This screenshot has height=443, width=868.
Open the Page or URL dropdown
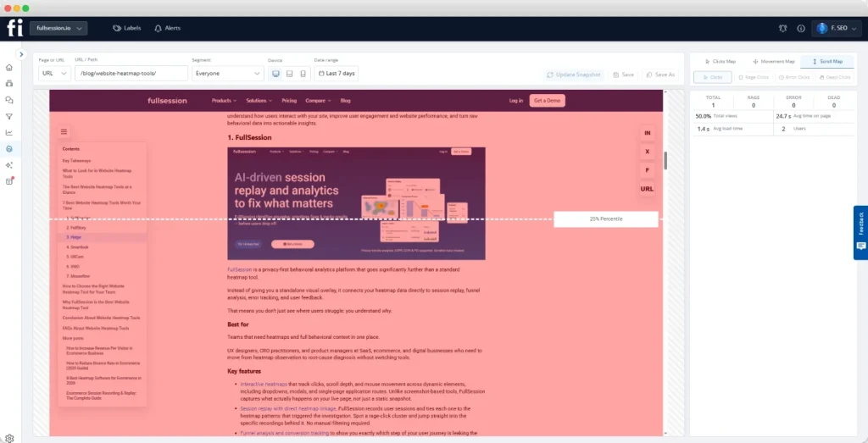54,74
